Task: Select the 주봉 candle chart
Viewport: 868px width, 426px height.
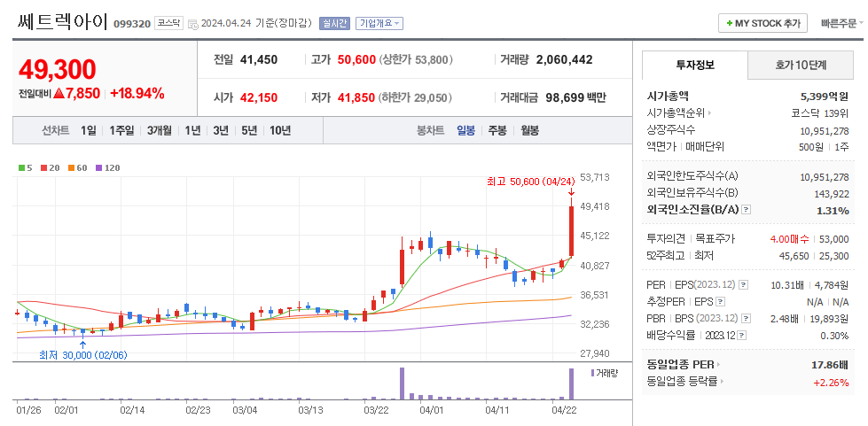Action: click(x=497, y=131)
